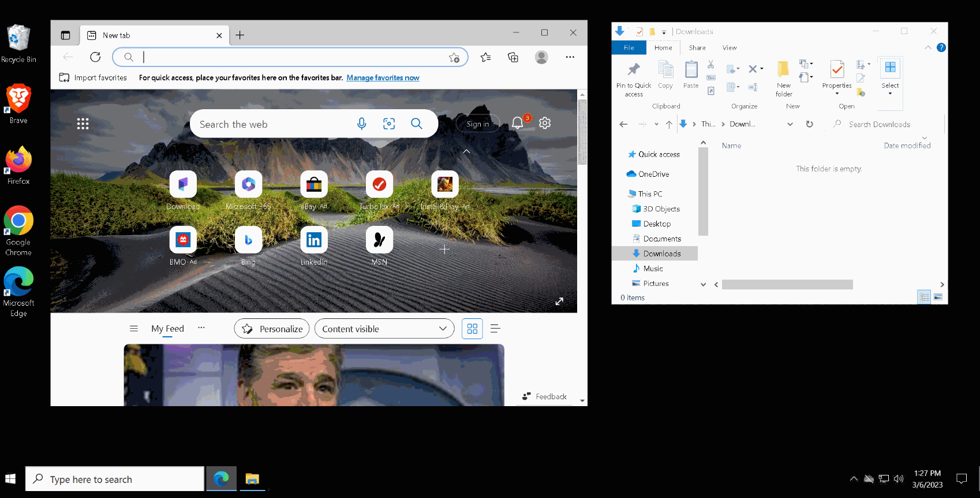Image resolution: width=980 pixels, height=498 pixels.
Task: Click the Edge page vertical scrollbar
Action: [582, 132]
